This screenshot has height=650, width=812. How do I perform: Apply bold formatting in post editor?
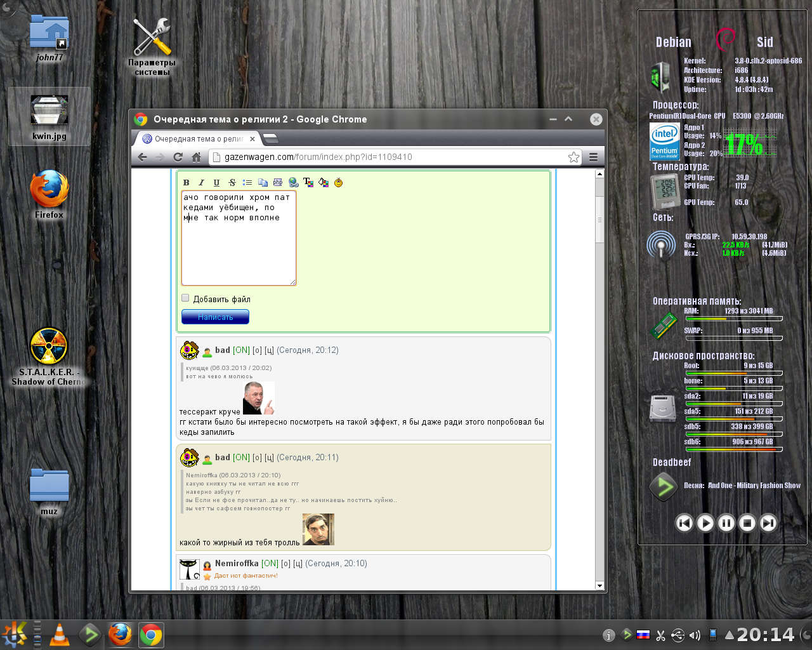(187, 183)
